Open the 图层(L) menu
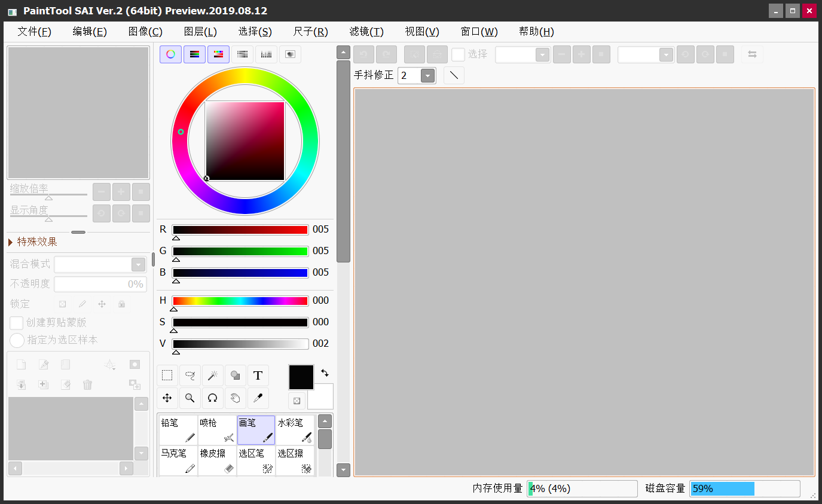822x504 pixels. coord(200,32)
